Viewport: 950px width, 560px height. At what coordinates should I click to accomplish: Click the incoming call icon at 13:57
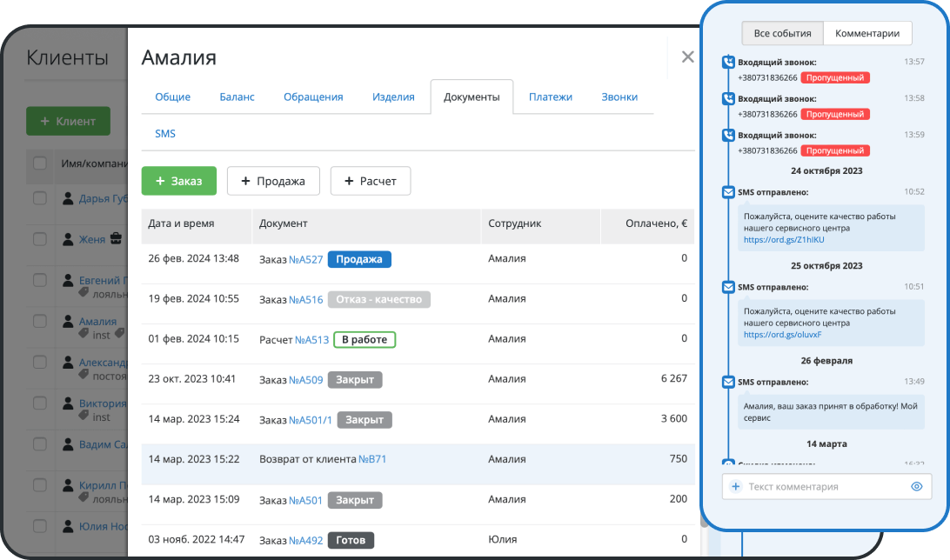(x=728, y=63)
